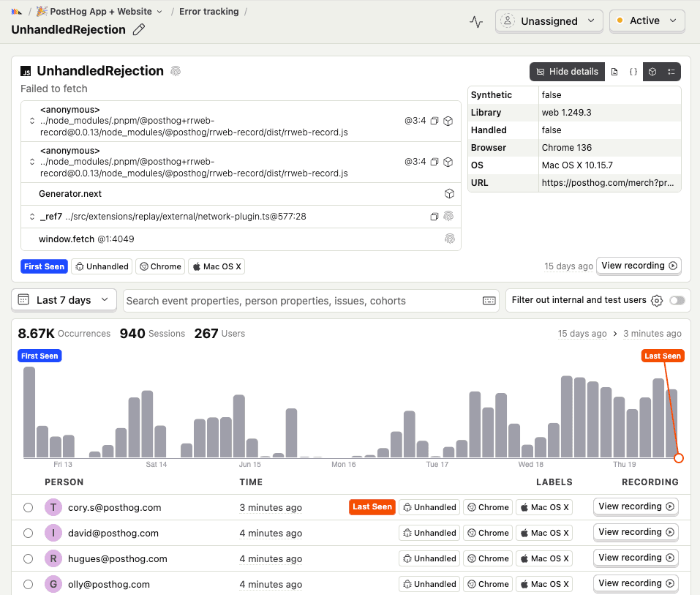700x595 pixels.
Task: Click the Last Seen label in cory.s row
Action: (x=372, y=507)
